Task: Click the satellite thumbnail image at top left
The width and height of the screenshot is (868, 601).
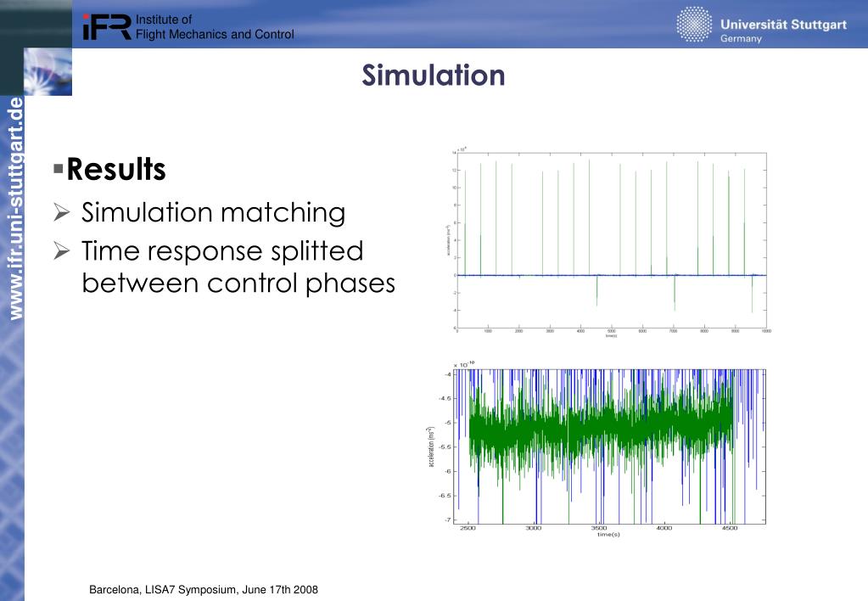Action: pyautogui.click(x=48, y=71)
